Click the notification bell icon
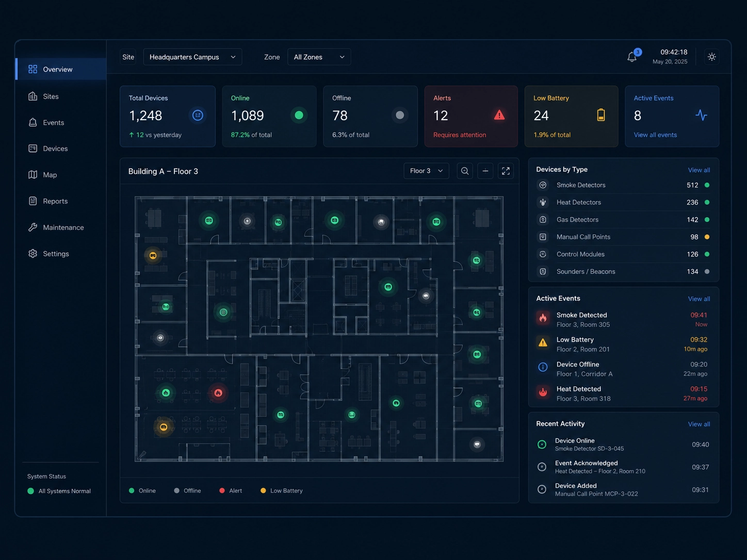This screenshot has width=747, height=560. 632,57
